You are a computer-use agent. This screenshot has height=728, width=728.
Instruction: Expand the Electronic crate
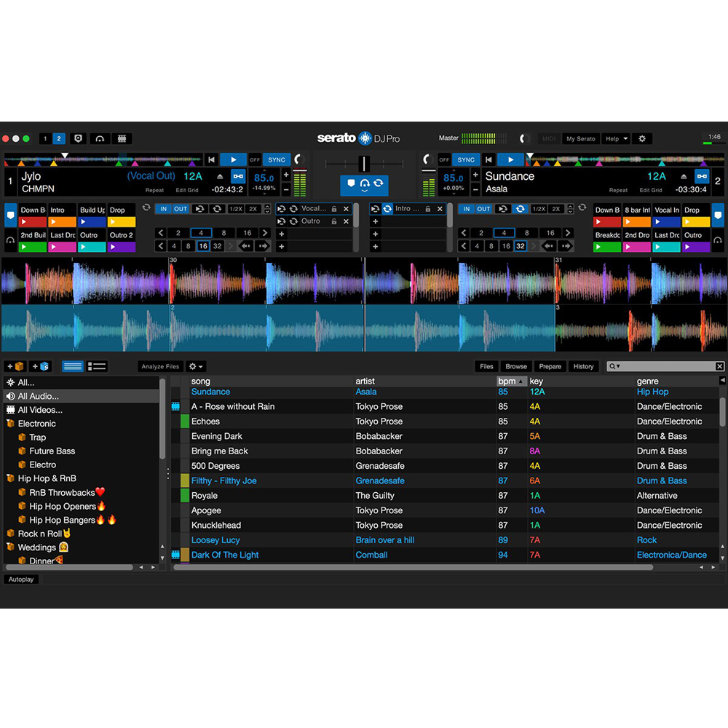(11, 424)
